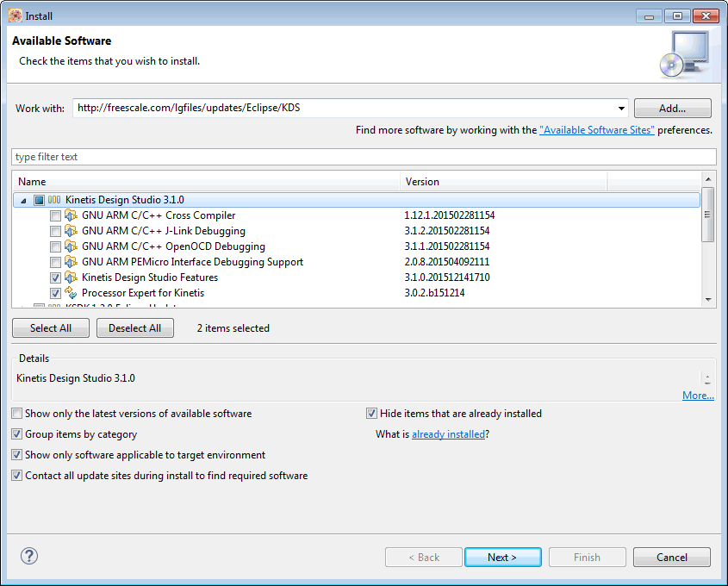Focus the type filter text field
This screenshot has height=586, width=728.
tap(364, 157)
